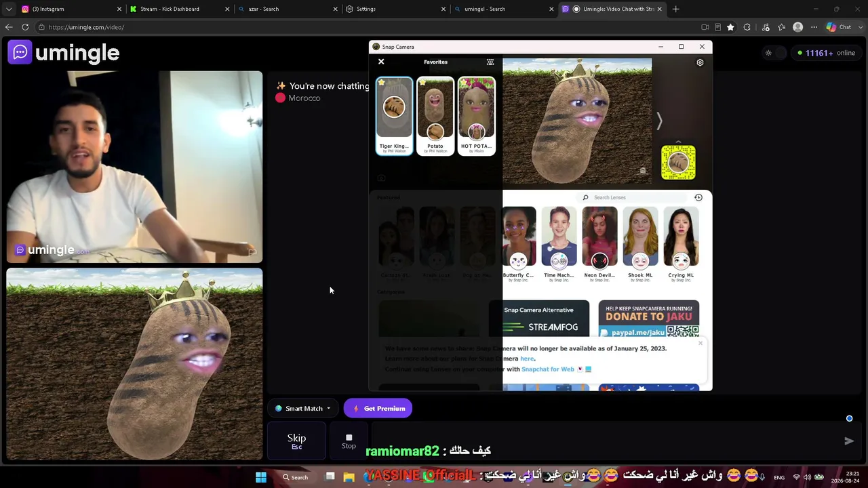Close the Kick Dashboard tab

pos(227,9)
